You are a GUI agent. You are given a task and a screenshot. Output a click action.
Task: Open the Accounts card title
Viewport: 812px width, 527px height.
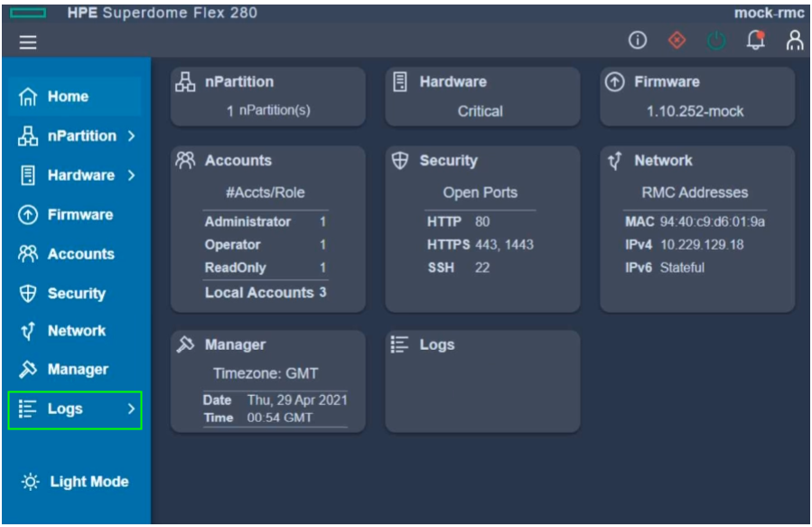click(238, 161)
